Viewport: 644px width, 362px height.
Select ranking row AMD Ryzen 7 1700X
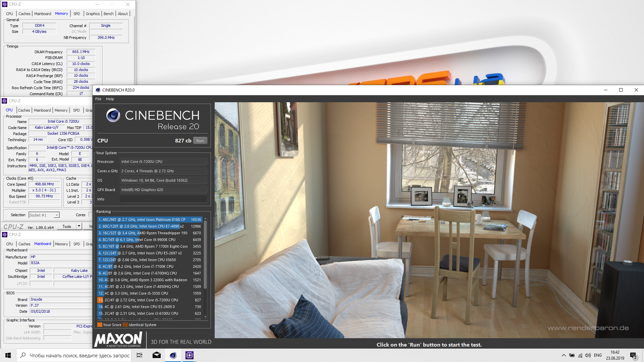click(150, 246)
